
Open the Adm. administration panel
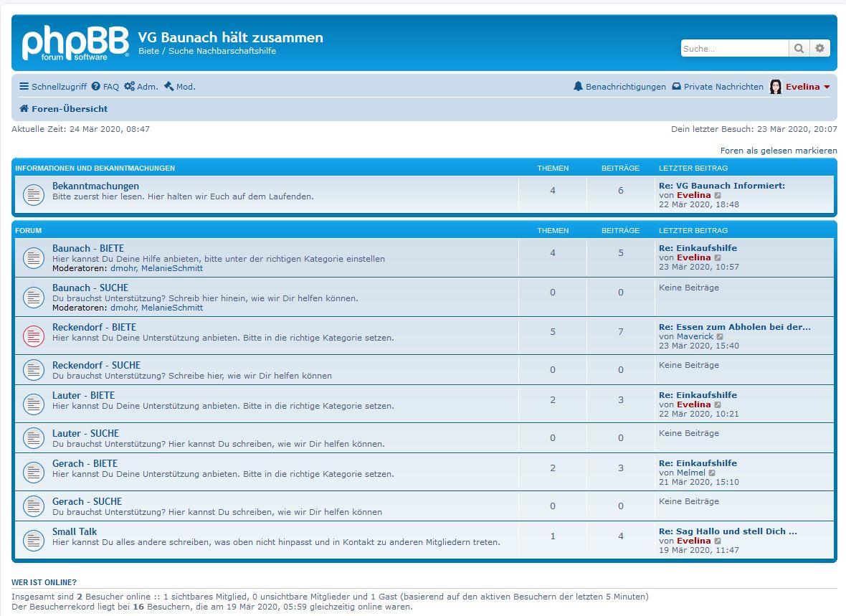pos(141,87)
